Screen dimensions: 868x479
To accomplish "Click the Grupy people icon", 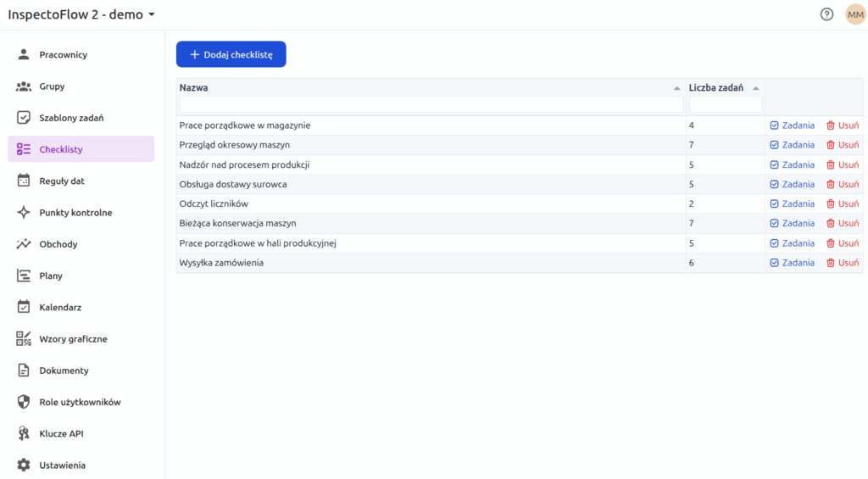I will (x=23, y=86).
